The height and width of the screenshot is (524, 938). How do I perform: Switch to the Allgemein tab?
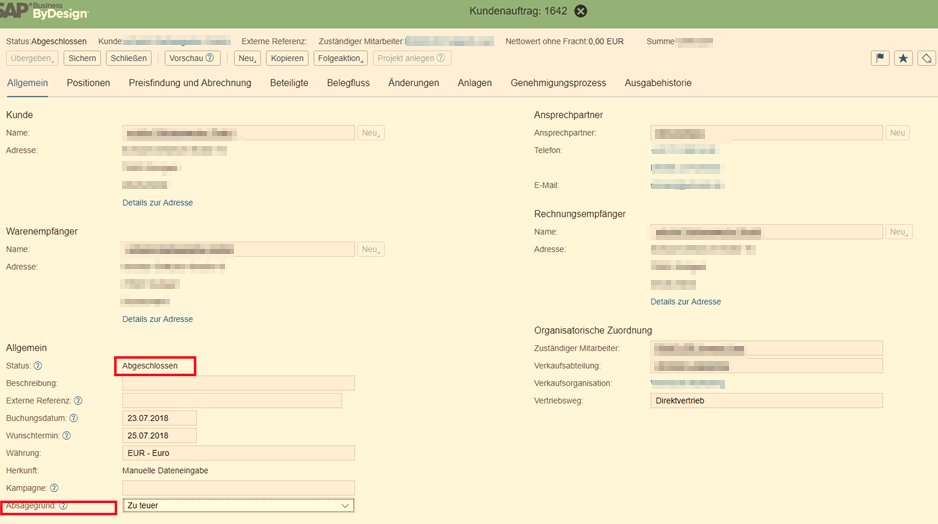[28, 83]
